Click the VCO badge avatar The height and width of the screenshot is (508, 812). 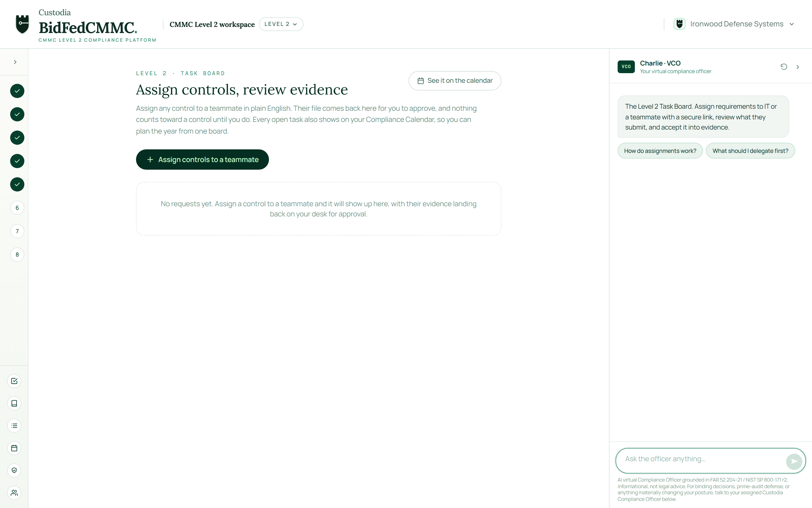tap(626, 67)
